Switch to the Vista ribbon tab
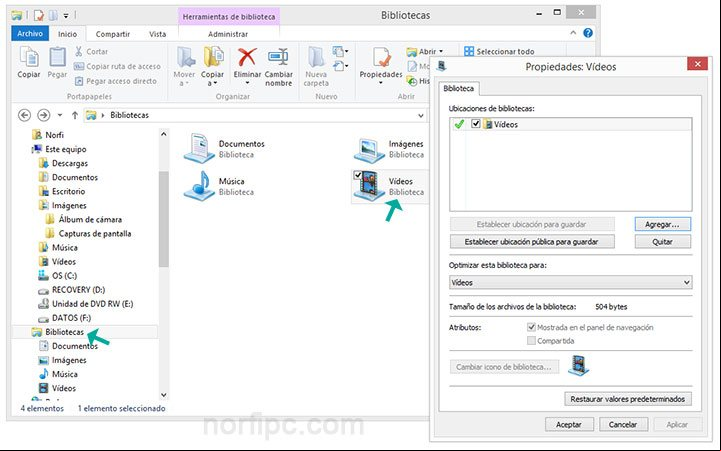 158,34
